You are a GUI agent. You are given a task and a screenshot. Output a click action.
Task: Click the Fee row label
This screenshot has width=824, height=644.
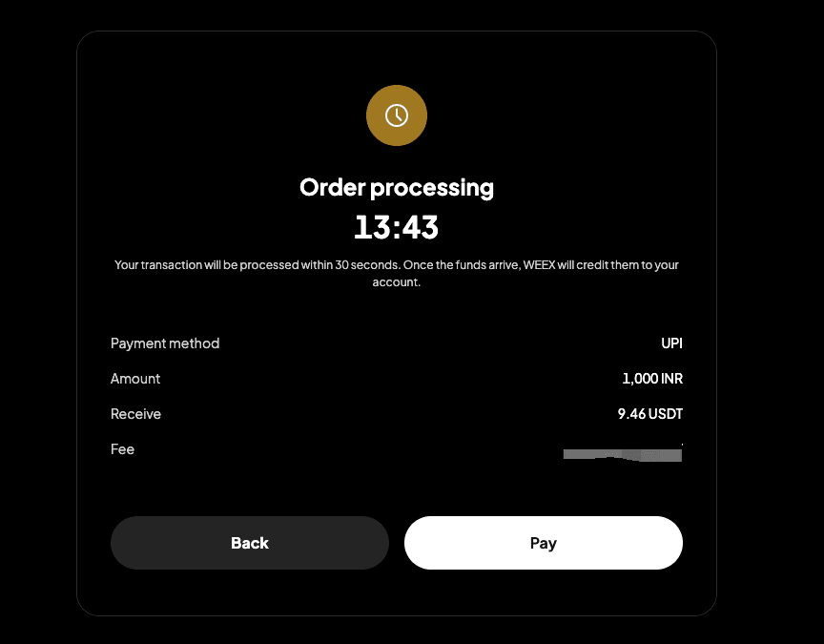coord(122,449)
